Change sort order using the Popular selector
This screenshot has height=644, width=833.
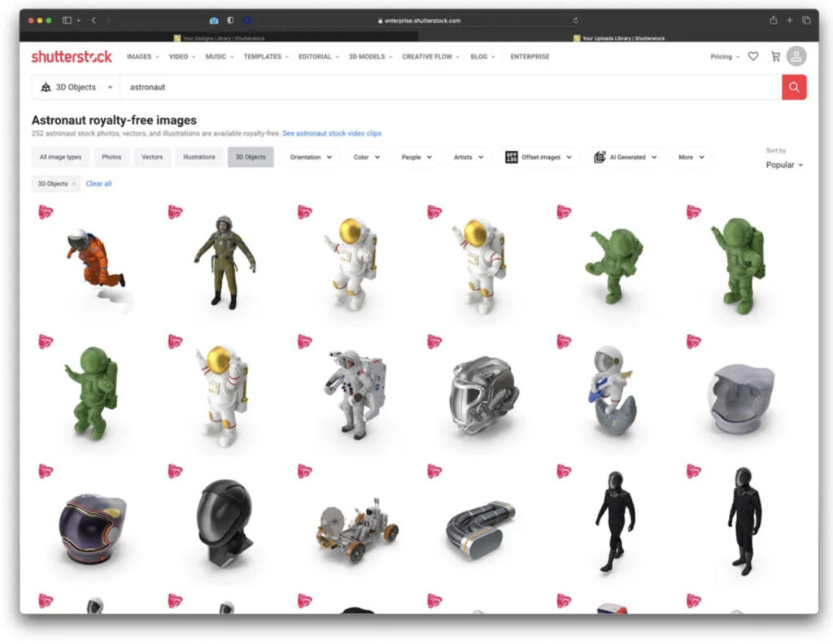(783, 165)
